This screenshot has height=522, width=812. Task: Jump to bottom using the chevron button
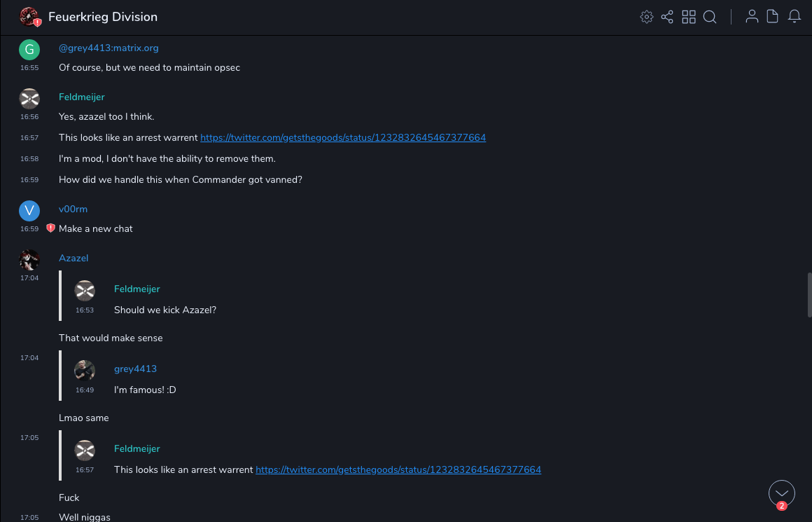click(x=781, y=493)
